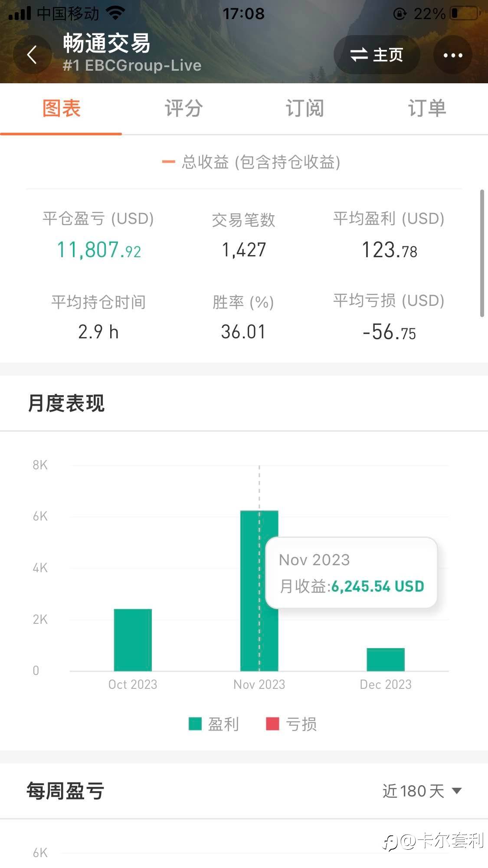Tap the switch arrows icon beside 主页

pyautogui.click(x=359, y=55)
